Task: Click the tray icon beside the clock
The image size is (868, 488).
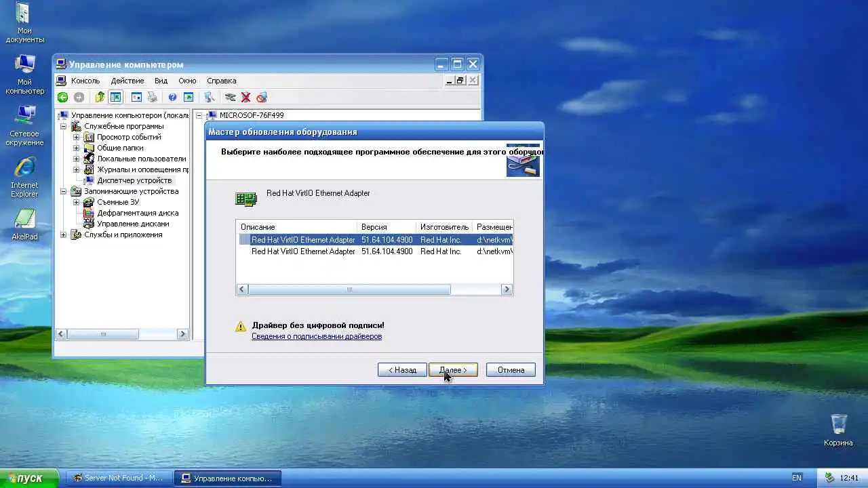Action: click(x=829, y=478)
